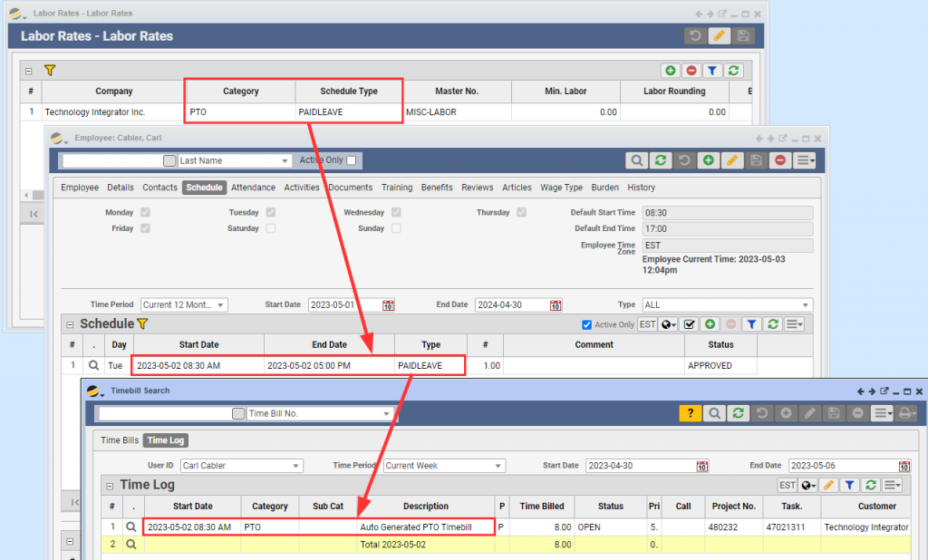The width and height of the screenshot is (928, 560).
Task: Collapse the Time Log section
Action: (x=109, y=485)
